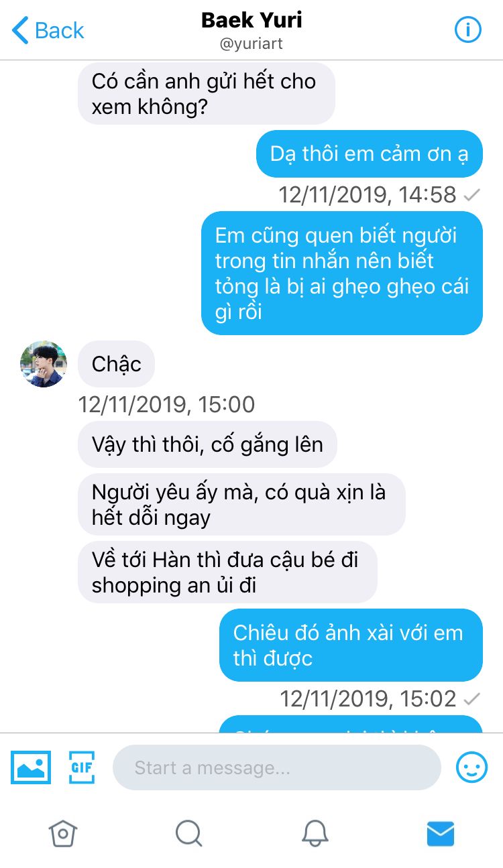Tap Baek Yuri's profile avatar

[44, 364]
